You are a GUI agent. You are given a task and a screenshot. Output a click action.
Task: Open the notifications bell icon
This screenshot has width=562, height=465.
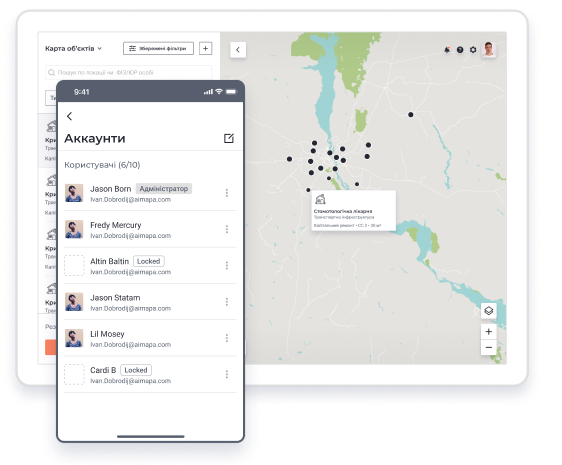(x=447, y=50)
